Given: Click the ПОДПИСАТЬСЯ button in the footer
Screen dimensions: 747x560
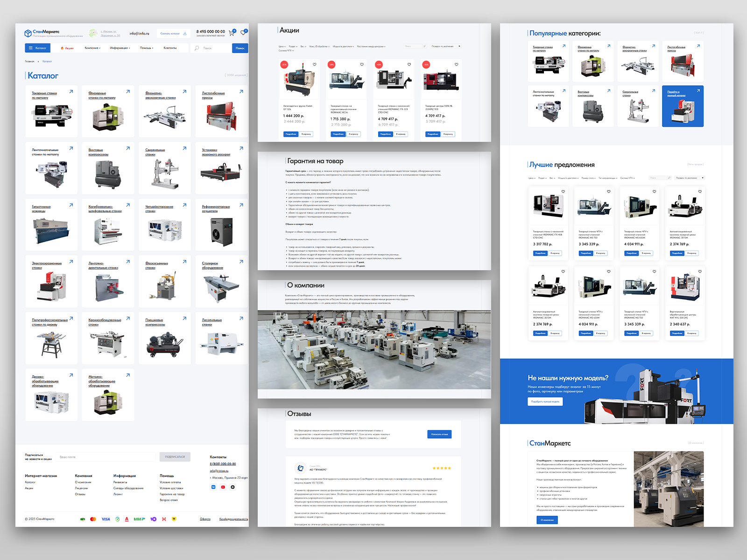Looking at the screenshot, I should [175, 457].
